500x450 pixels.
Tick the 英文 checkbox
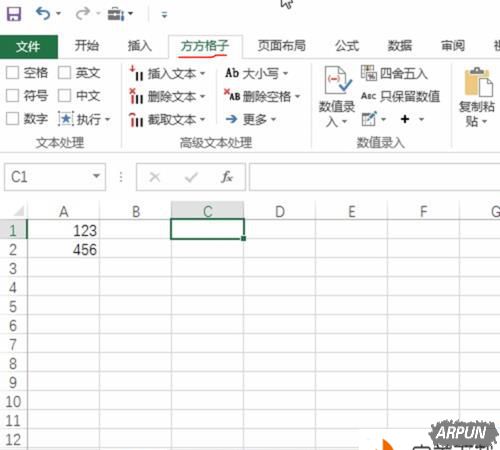click(x=64, y=73)
